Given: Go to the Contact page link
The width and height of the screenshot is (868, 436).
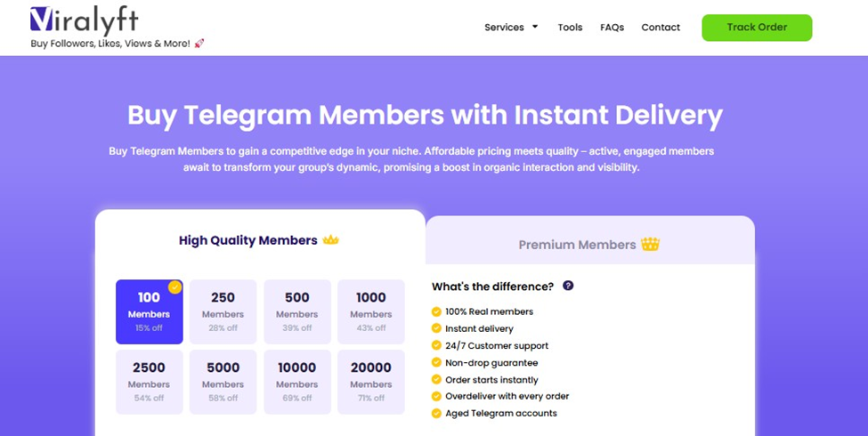Looking at the screenshot, I should (x=661, y=28).
